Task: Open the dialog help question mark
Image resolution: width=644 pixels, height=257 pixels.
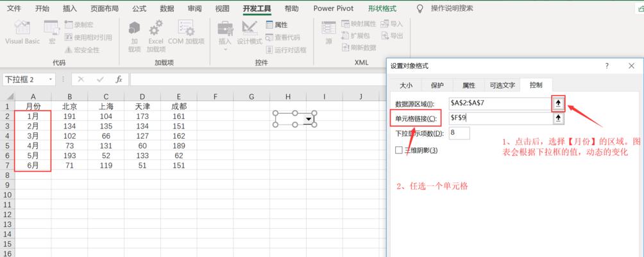Action: pos(607,66)
